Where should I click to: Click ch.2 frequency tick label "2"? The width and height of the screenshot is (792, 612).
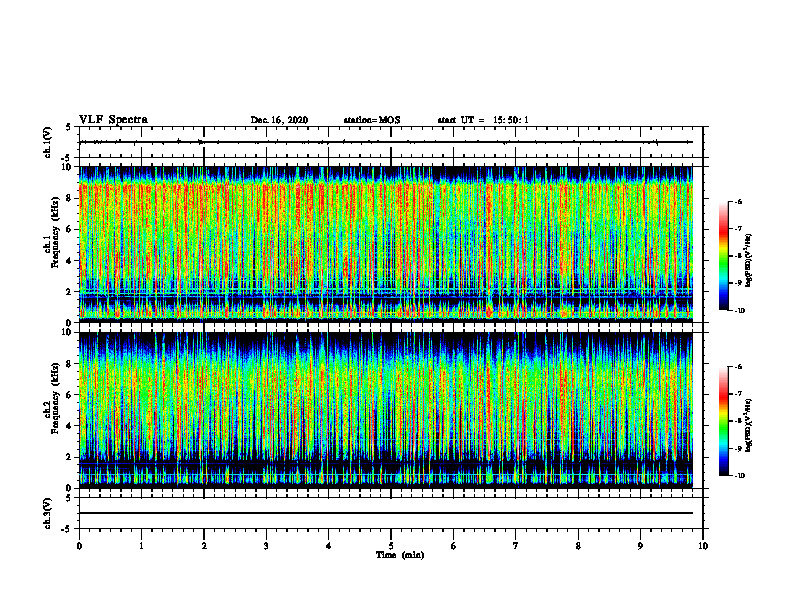[x=69, y=457]
